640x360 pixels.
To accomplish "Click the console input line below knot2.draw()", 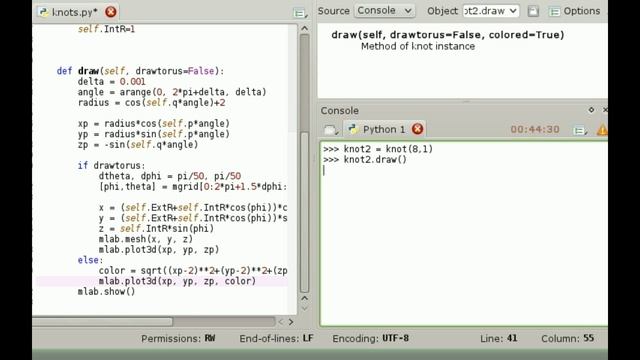I will [464, 170].
